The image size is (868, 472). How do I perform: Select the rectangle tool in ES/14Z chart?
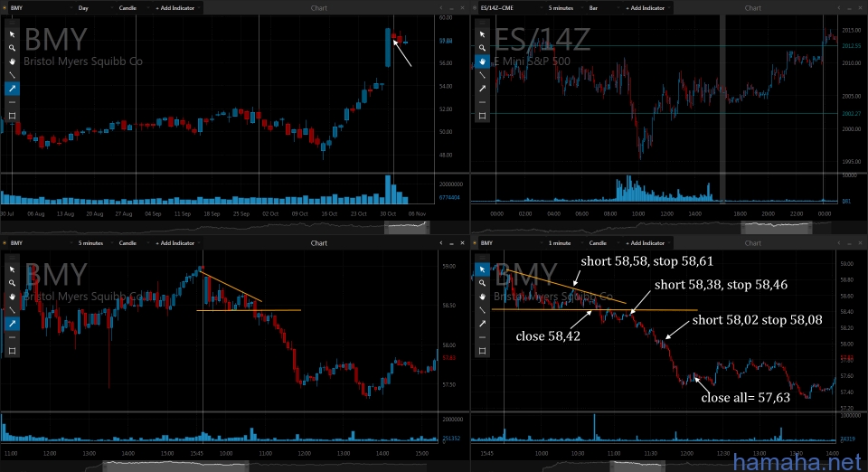tap(482, 116)
